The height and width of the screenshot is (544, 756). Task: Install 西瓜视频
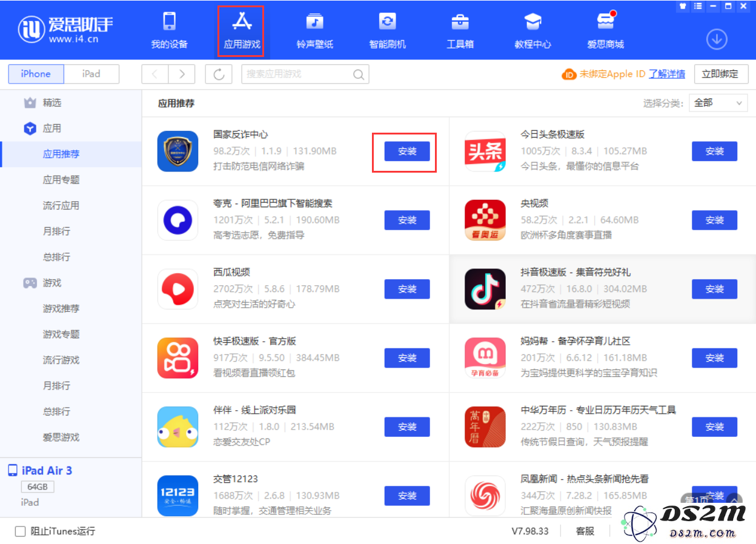pos(407,290)
